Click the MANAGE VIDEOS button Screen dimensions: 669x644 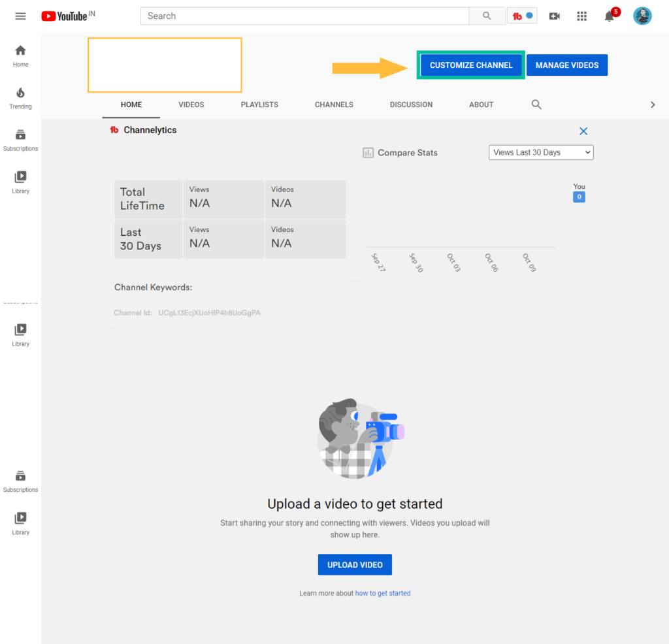click(567, 65)
